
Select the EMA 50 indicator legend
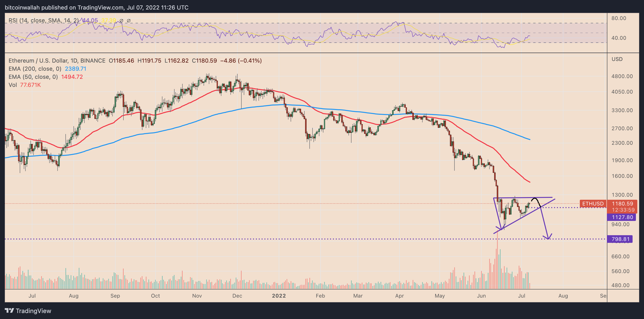point(33,77)
